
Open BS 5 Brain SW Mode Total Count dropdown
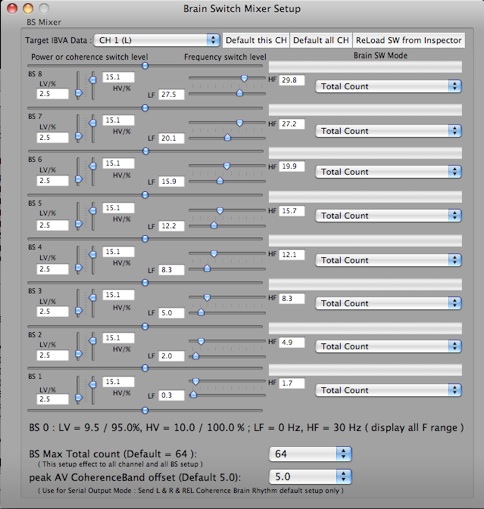tap(388, 216)
